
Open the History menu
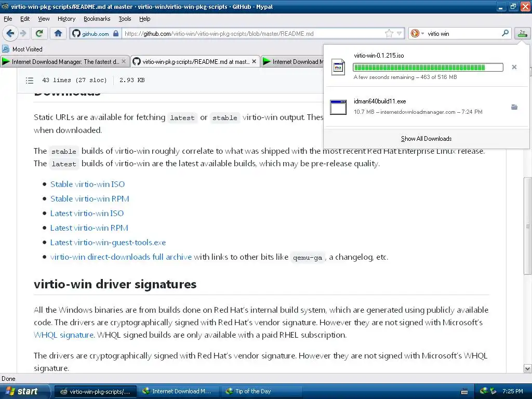click(66, 19)
